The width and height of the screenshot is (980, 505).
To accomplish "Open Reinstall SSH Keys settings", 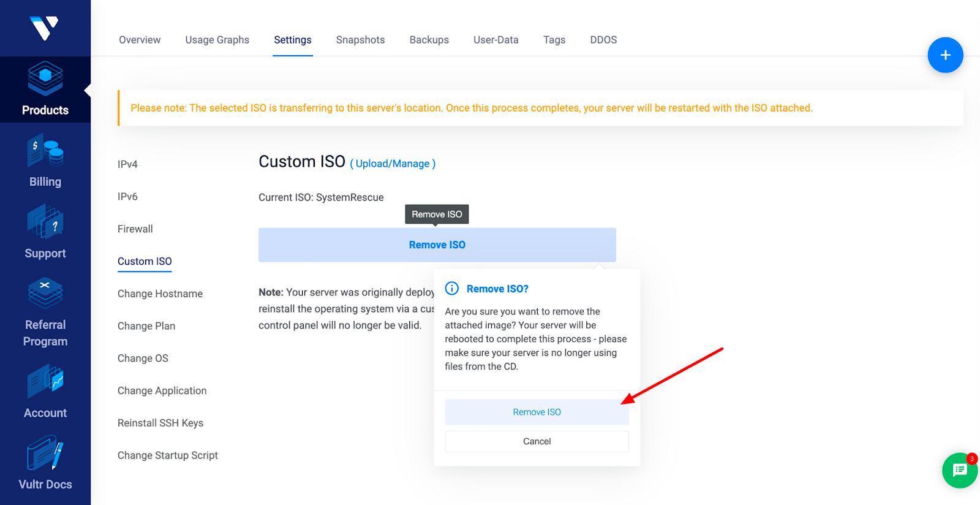I will coord(160,423).
